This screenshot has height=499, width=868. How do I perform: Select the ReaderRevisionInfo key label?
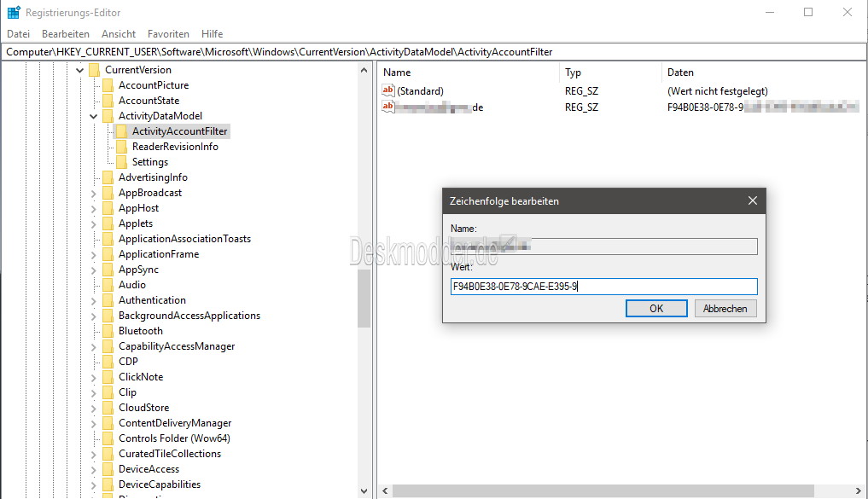(175, 147)
